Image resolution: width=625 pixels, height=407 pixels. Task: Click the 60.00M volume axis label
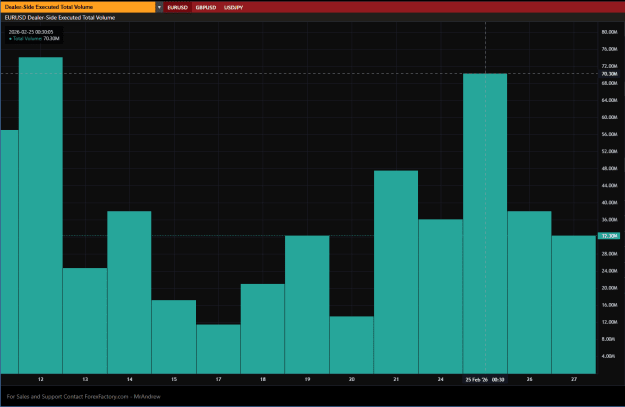609,117
